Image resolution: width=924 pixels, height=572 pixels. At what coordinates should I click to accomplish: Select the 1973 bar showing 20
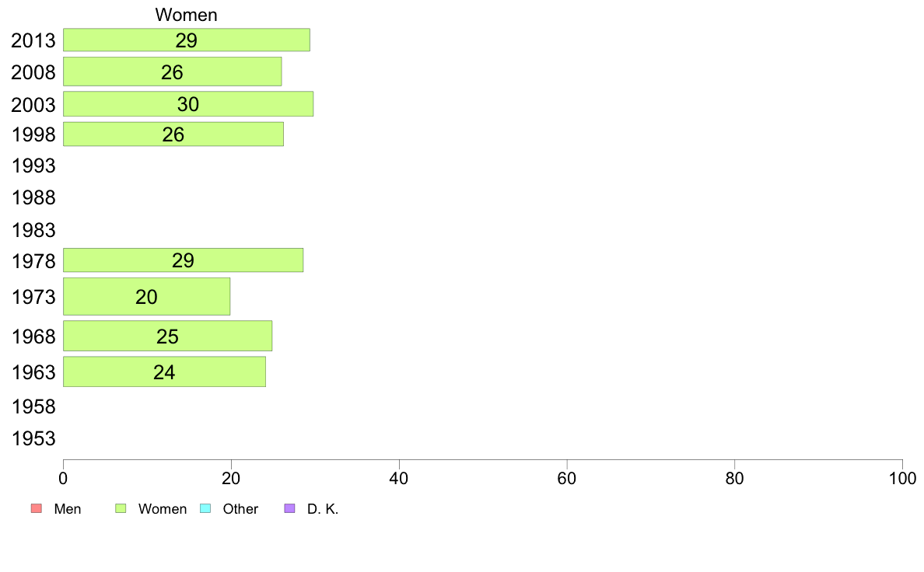(x=147, y=297)
